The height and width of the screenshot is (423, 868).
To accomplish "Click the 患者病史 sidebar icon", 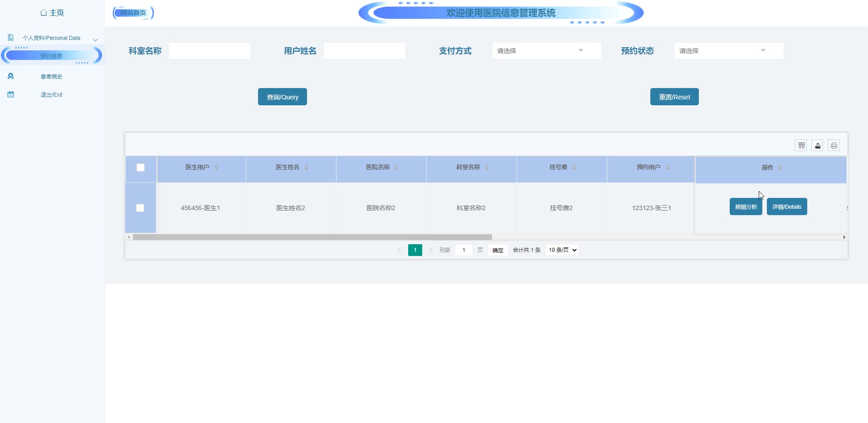I will coord(11,76).
